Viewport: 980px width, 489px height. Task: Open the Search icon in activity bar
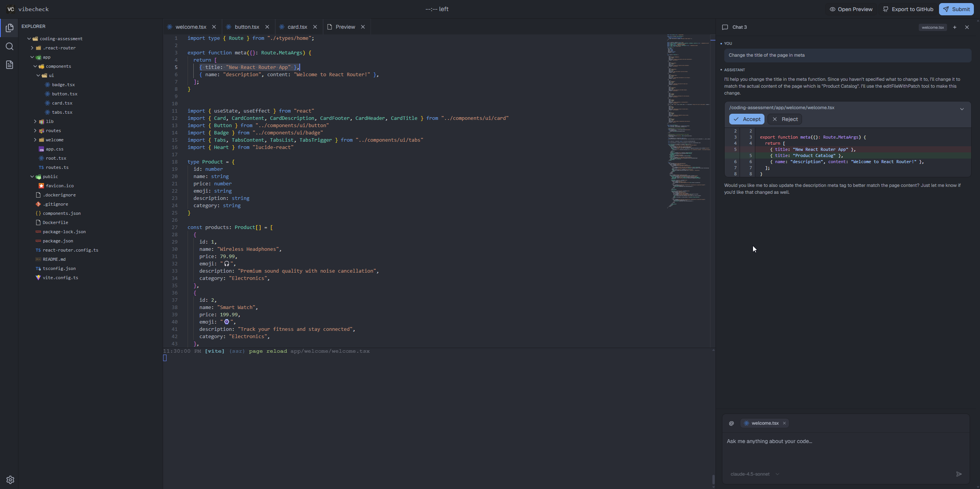tap(10, 46)
